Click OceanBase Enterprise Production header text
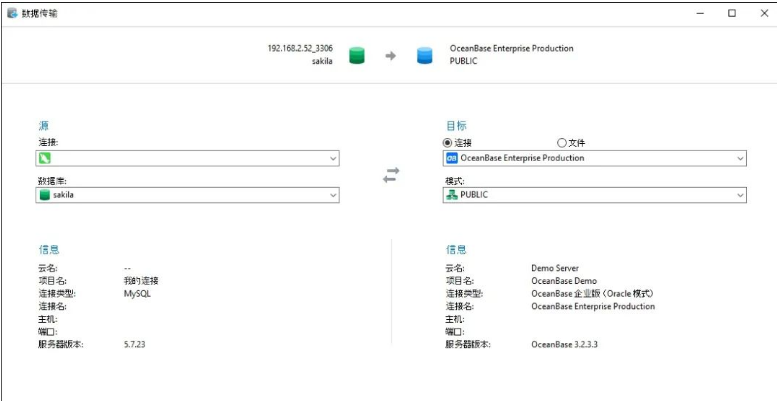 click(511, 48)
